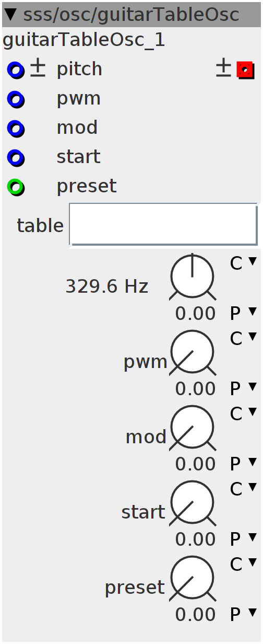Open the C dropdown beside the pwm knob
This screenshot has width=263, height=644.
244,339
